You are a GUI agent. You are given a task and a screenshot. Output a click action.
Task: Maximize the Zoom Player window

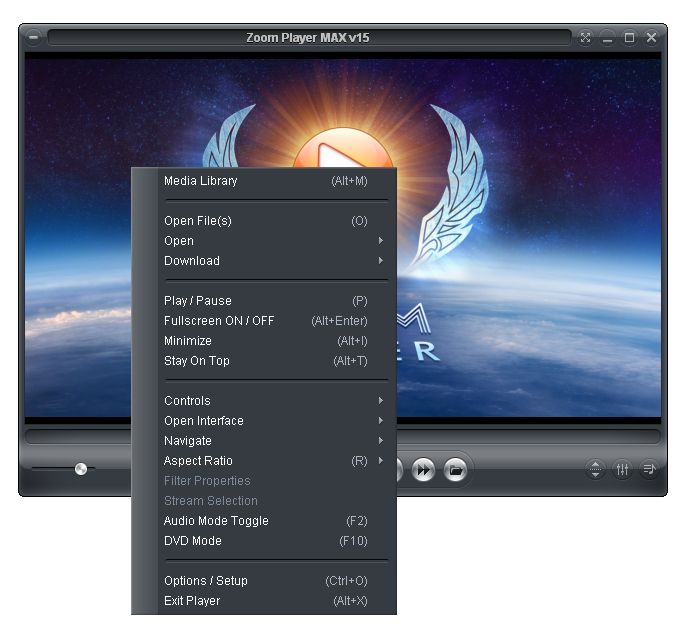click(629, 38)
